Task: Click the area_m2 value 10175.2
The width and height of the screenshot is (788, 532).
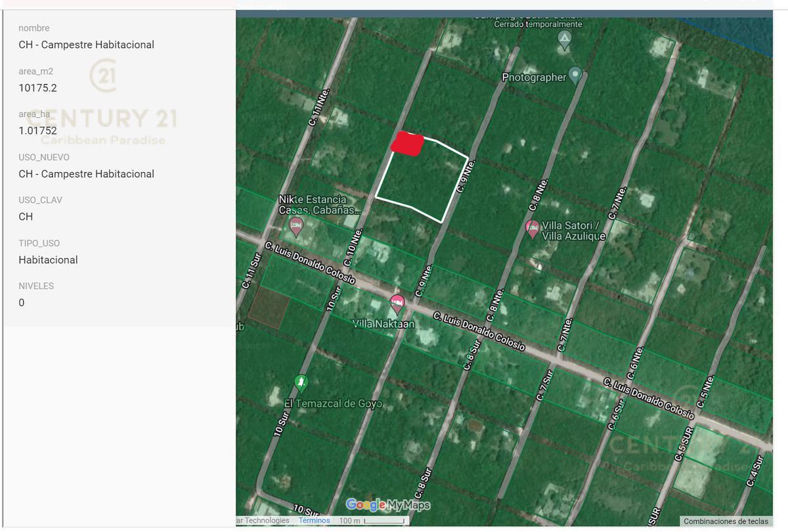Action: (37, 88)
